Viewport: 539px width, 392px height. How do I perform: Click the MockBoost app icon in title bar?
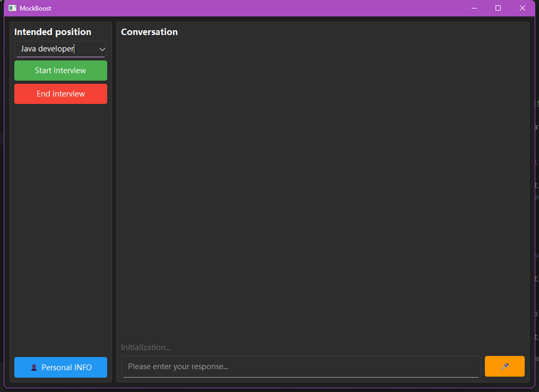12,8
